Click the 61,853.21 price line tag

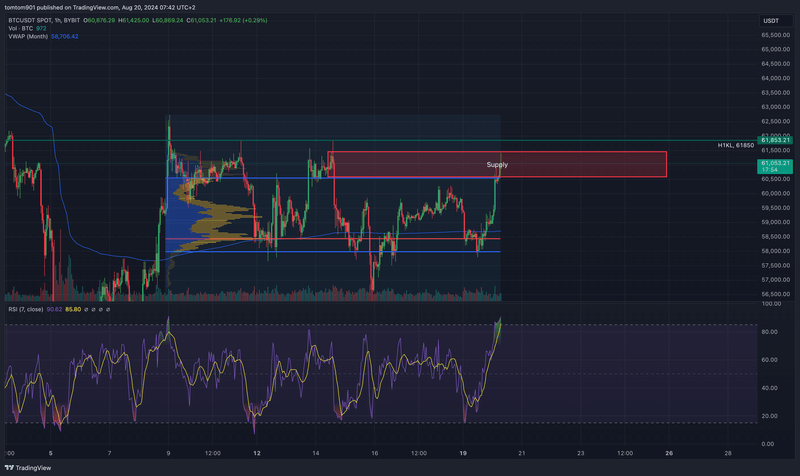(x=775, y=140)
